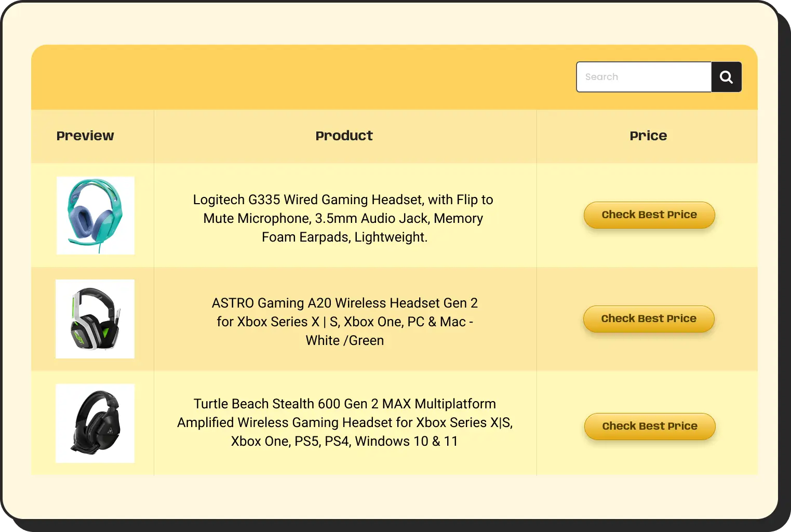The width and height of the screenshot is (791, 532).
Task: Select the Turtle Beach Stealth 600 title
Action: pyautogui.click(x=344, y=404)
